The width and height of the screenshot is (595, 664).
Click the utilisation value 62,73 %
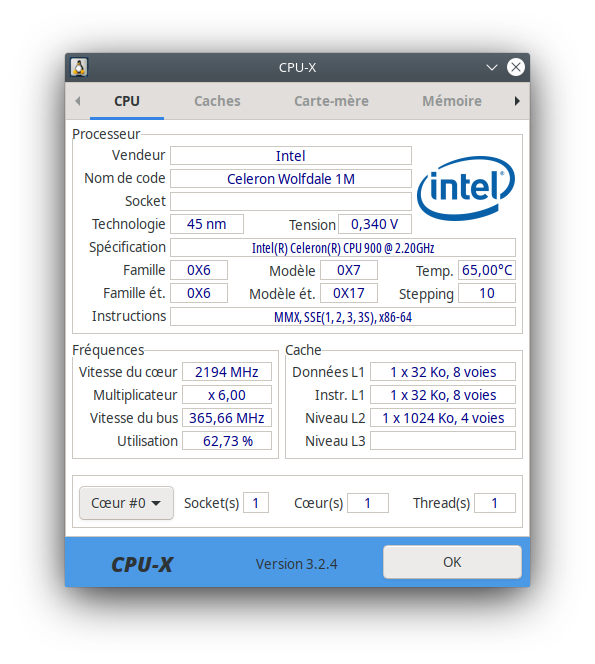point(227,441)
